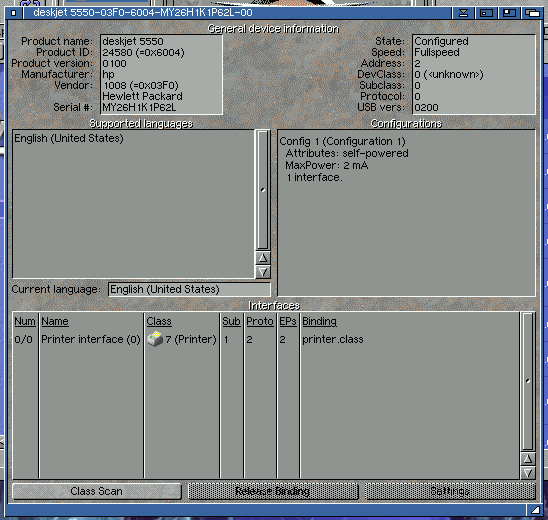Click the disabled Settings button
The width and height of the screenshot is (548, 520).
pyautogui.click(x=450, y=491)
